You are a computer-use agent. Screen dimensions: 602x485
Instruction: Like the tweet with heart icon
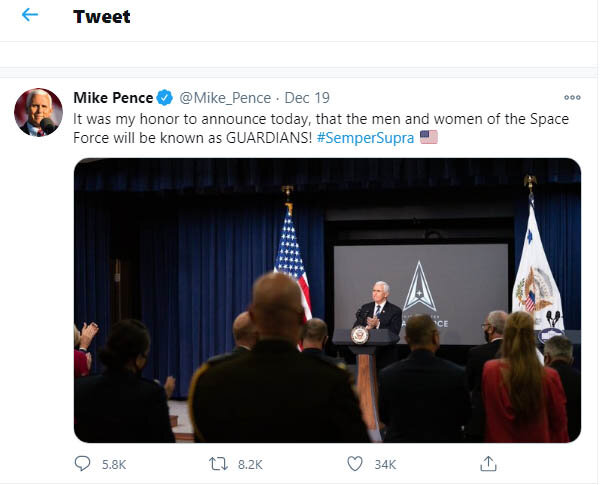355,464
